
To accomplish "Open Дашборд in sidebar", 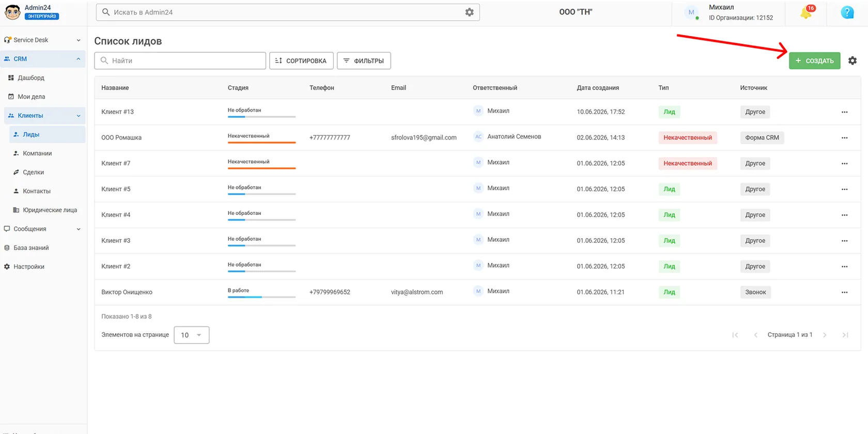I will 31,78.
